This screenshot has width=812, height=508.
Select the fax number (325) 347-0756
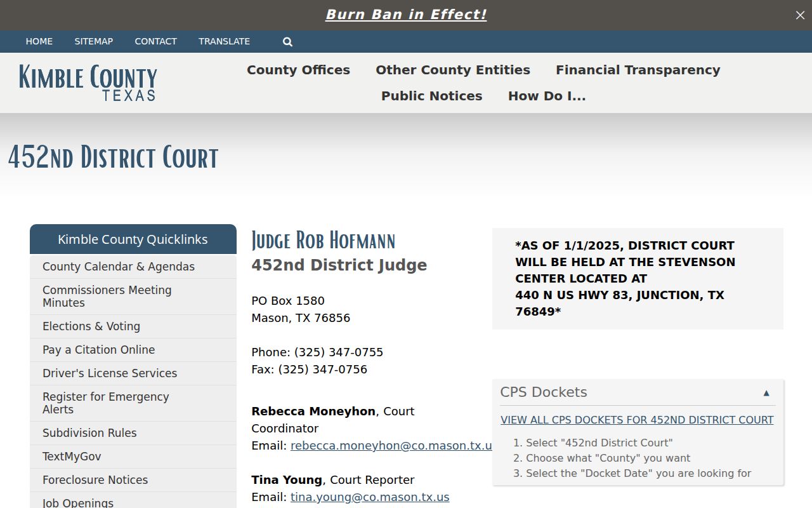point(322,370)
